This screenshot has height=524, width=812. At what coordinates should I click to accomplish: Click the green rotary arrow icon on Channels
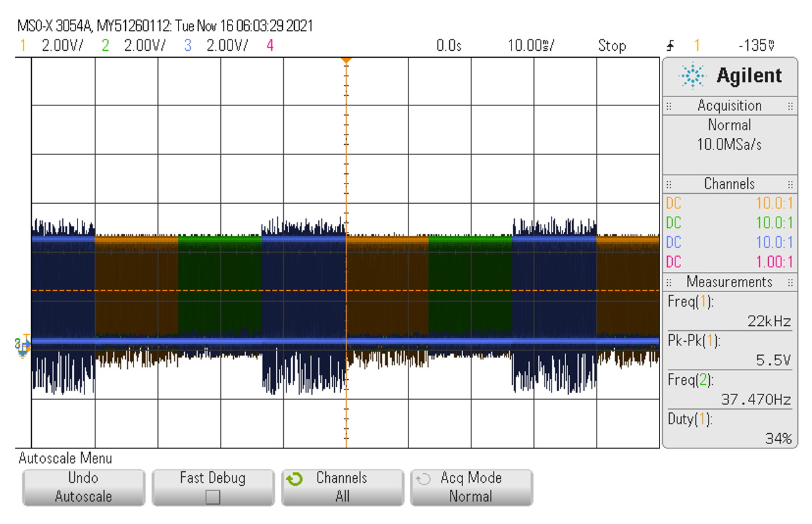294,480
